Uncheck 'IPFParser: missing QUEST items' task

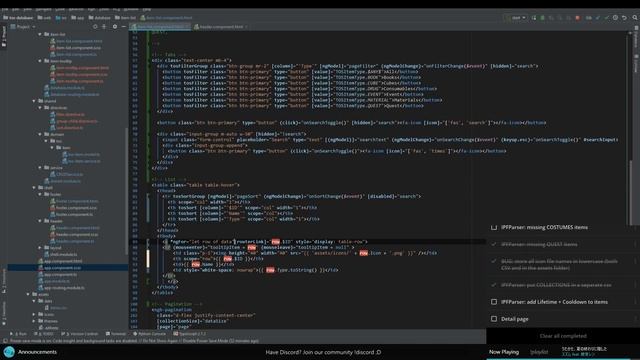[x=494, y=244]
